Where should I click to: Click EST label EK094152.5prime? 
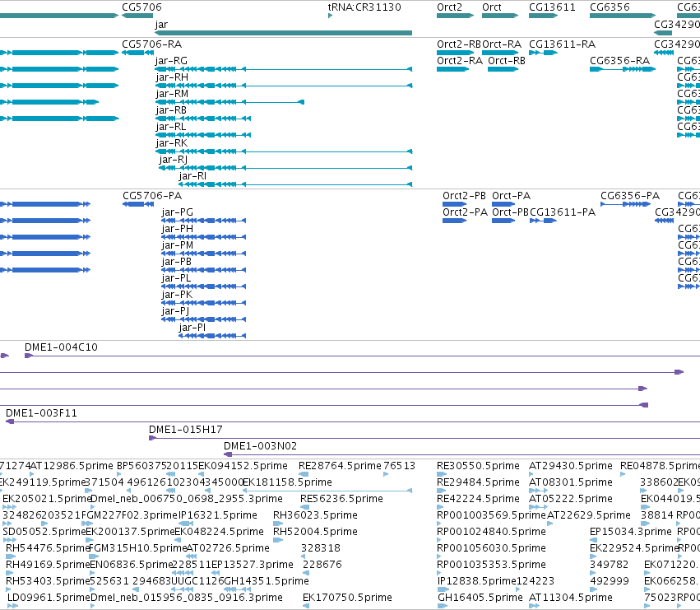(243, 466)
